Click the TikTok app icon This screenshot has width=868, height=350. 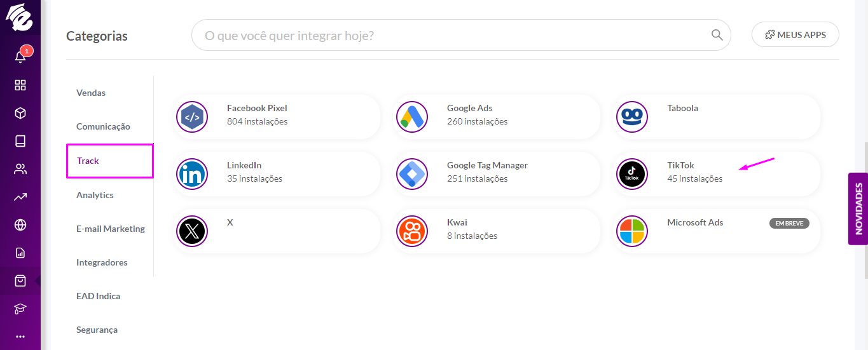632,174
